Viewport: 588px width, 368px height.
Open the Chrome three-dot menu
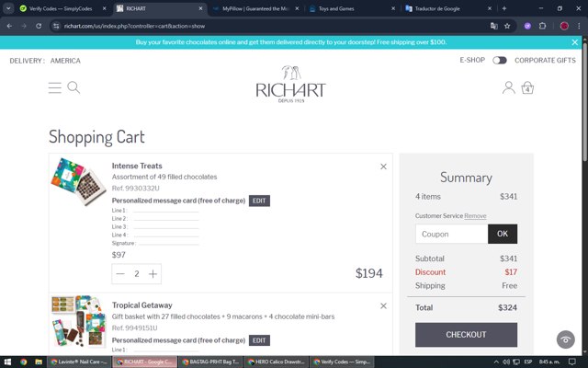click(x=579, y=26)
